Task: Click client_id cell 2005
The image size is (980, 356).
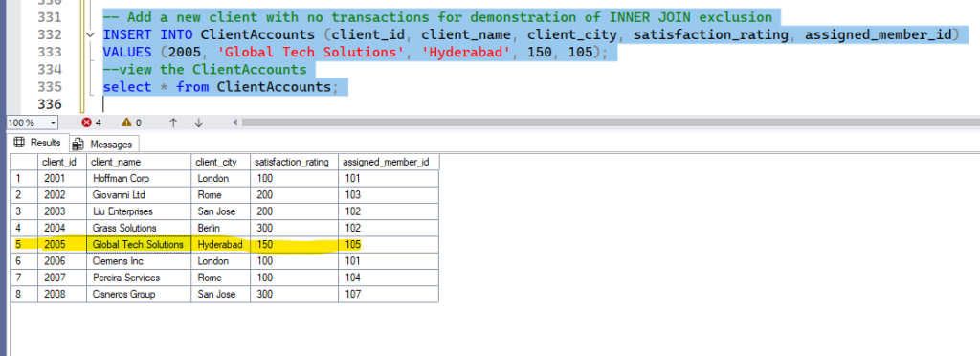Action: [x=62, y=244]
